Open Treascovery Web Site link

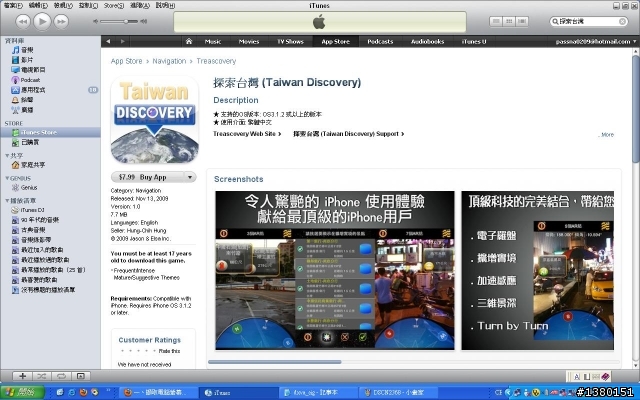pyautogui.click(x=247, y=134)
